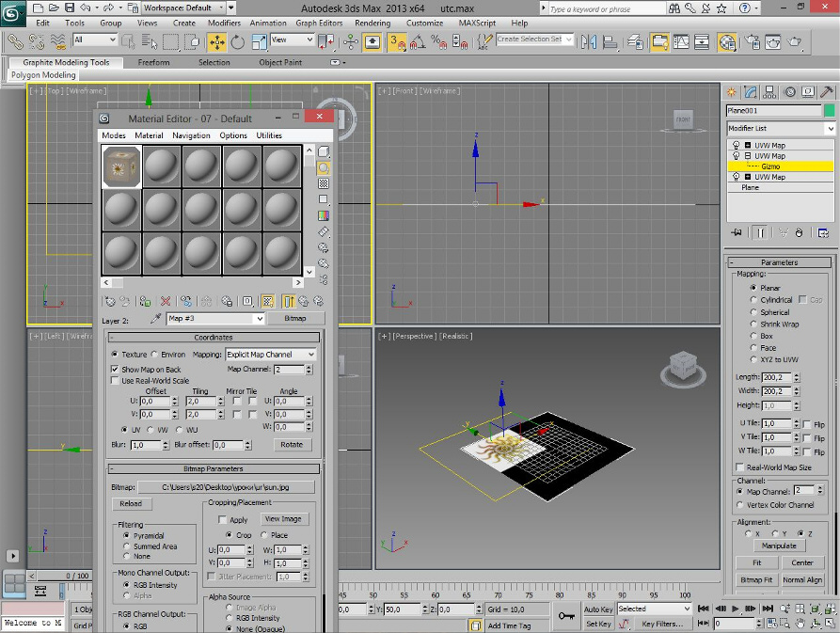Click the Pin Stack icon
840x633 pixels.
pyautogui.click(x=737, y=232)
